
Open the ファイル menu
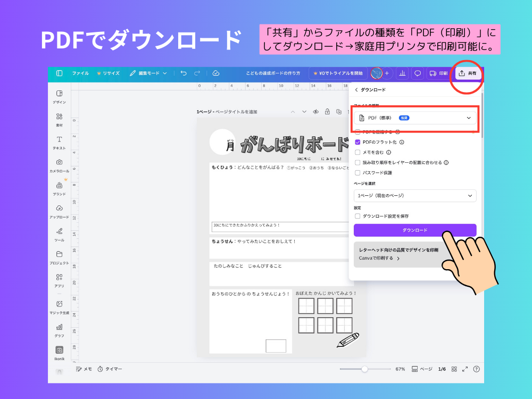[80, 73]
